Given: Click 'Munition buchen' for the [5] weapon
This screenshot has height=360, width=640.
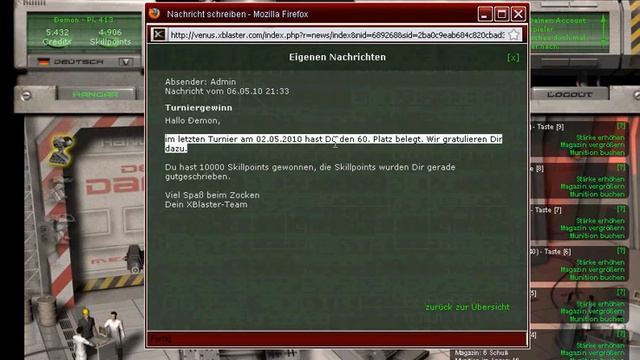Looking at the screenshot, I should coord(597,319).
